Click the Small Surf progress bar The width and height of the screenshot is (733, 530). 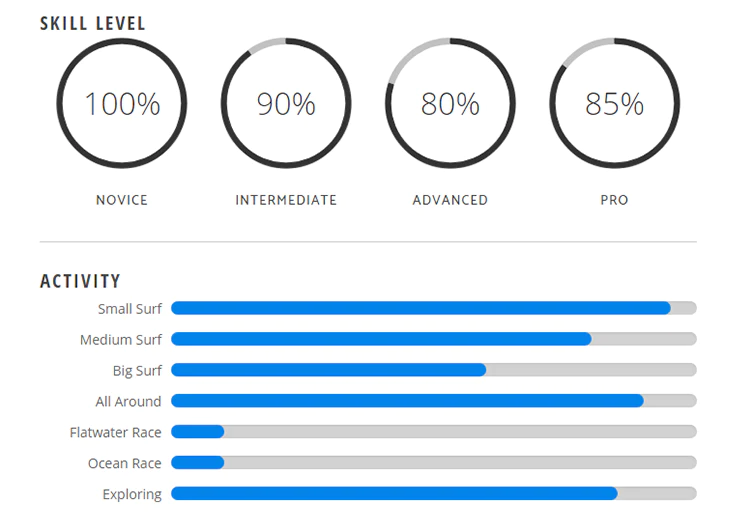(x=434, y=308)
